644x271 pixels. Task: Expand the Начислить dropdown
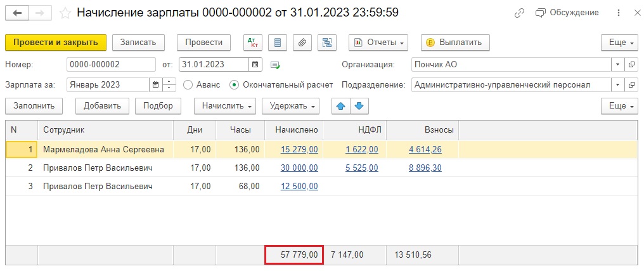pos(224,106)
